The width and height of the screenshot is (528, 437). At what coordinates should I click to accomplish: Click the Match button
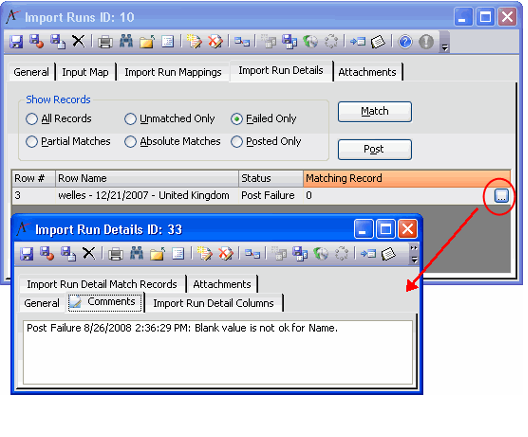click(x=374, y=111)
